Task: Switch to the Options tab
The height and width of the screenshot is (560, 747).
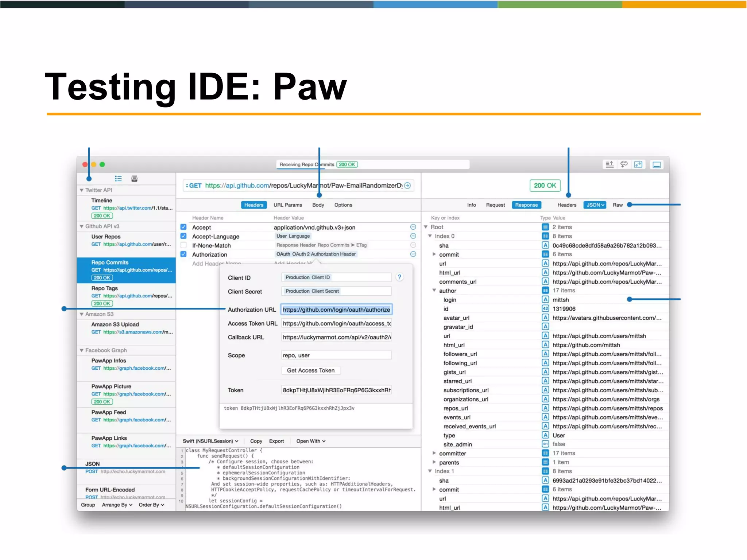Action: pyautogui.click(x=343, y=205)
